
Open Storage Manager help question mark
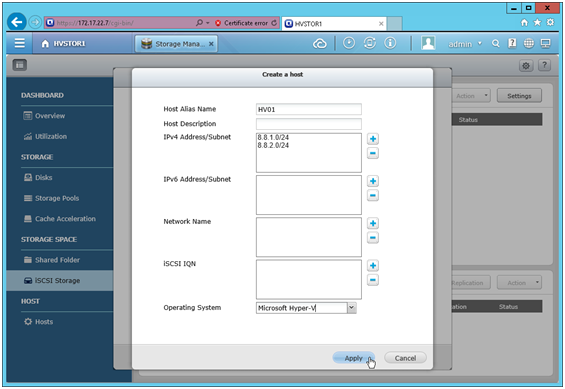tap(544, 65)
